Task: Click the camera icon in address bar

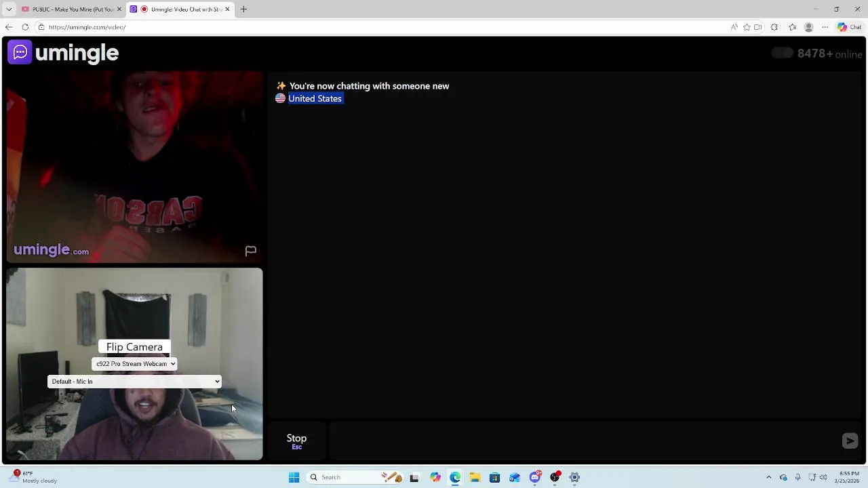Action: click(x=758, y=27)
